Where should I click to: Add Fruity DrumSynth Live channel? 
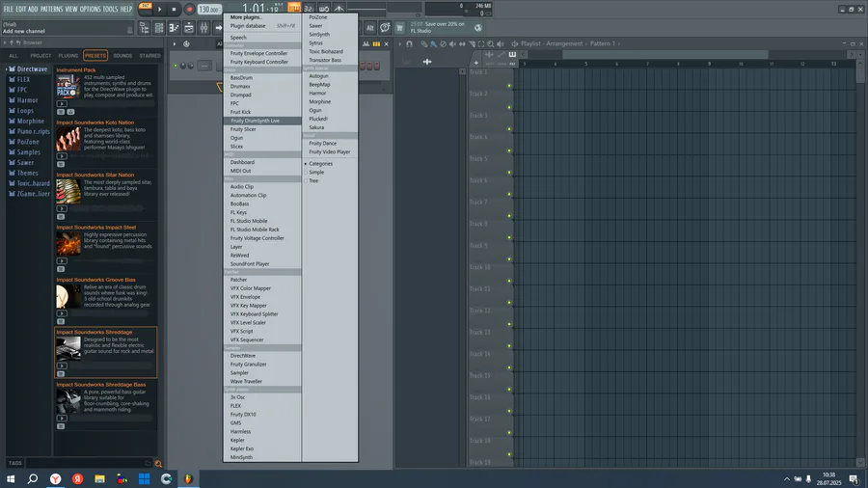click(x=262, y=121)
